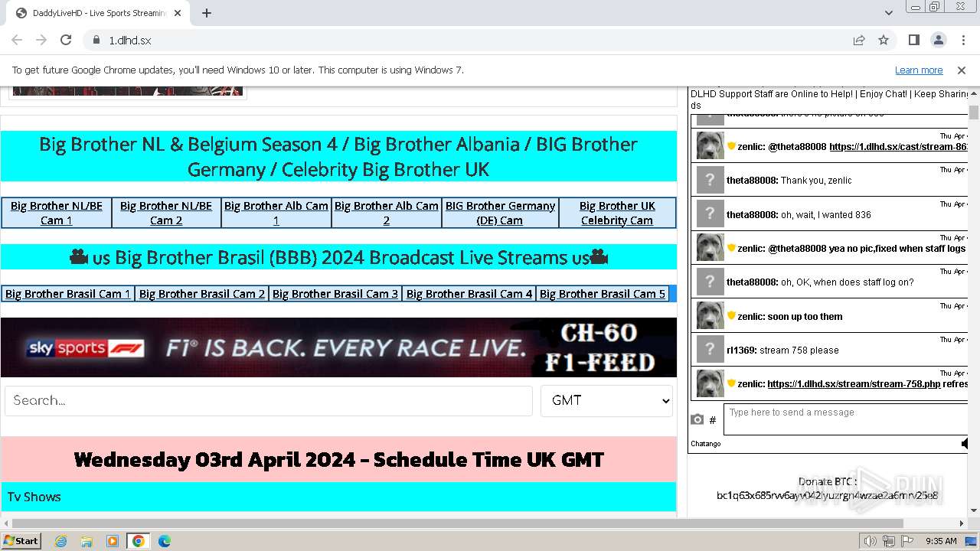The image size is (980, 551).
Task: Open zenlic's cast/stream link to theta88008
Action: point(899,146)
